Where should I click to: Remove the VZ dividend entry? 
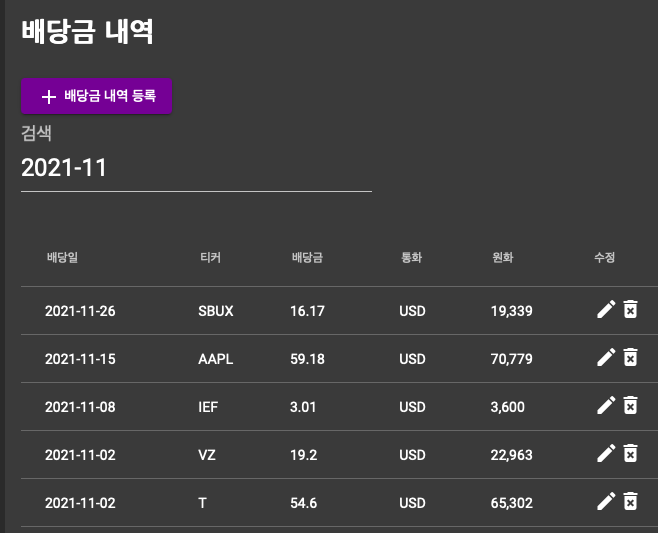[630, 453]
